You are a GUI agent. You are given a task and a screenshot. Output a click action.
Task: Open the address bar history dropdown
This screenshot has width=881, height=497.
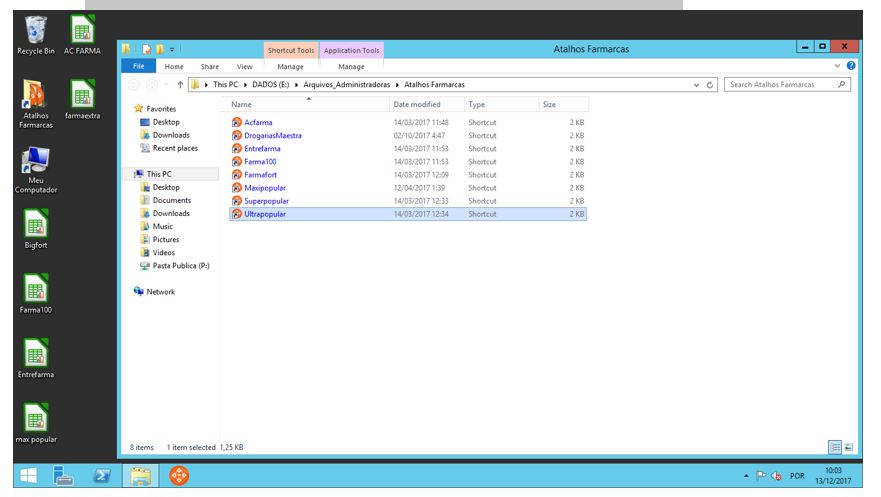696,85
